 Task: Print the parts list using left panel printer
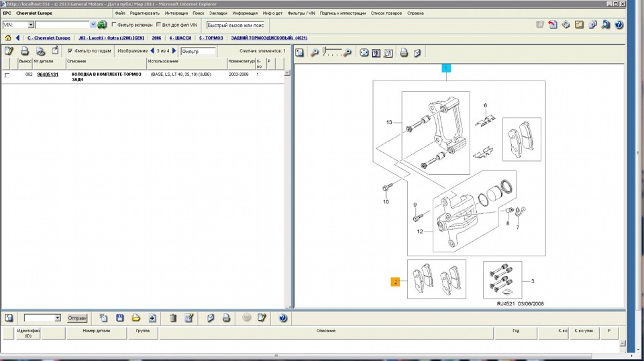[25, 51]
